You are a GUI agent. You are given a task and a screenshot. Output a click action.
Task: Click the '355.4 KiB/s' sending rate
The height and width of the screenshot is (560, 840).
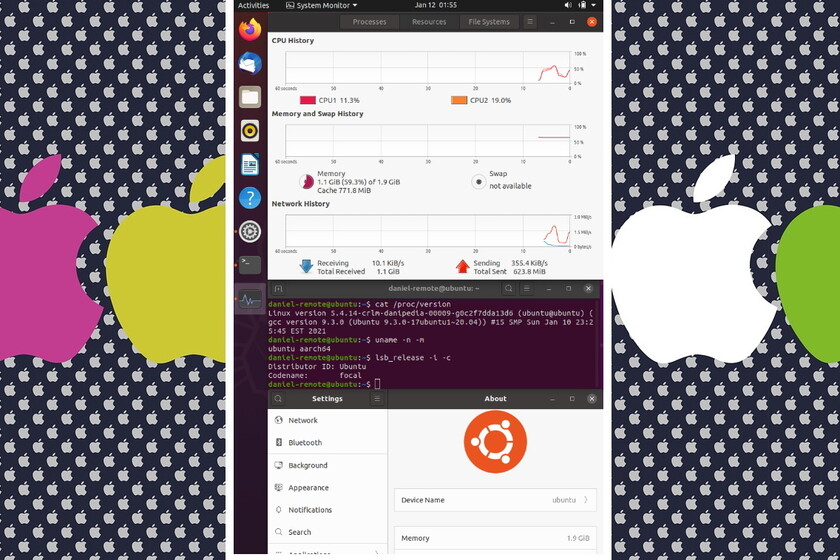pos(529,263)
